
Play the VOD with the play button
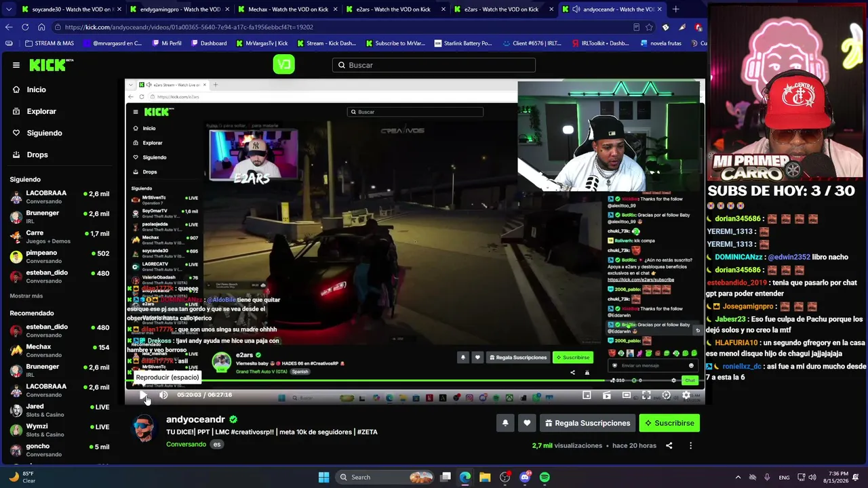pos(143,395)
